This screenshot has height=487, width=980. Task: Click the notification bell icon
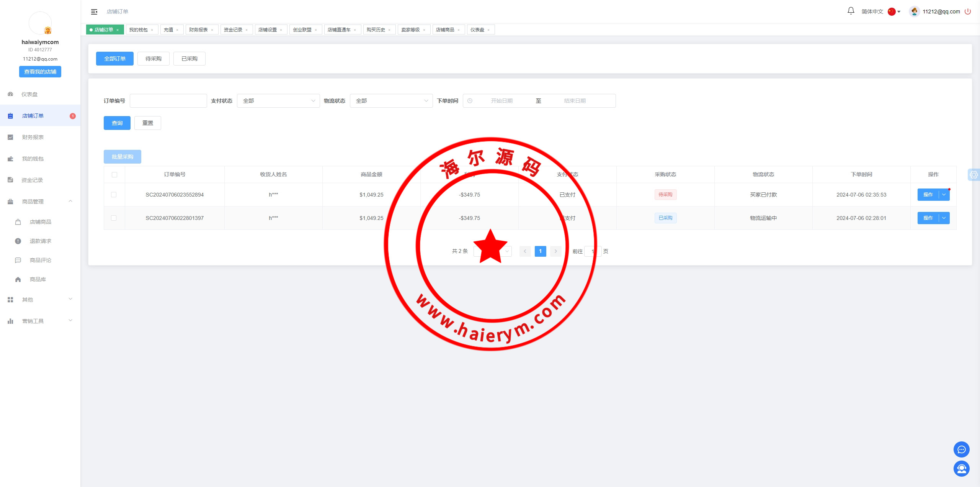[x=851, y=11]
